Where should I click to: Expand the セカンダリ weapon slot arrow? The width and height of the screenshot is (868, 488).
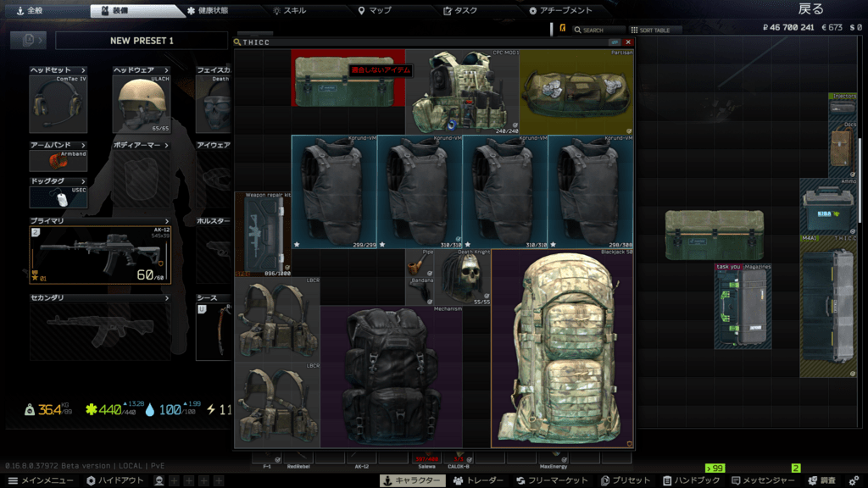click(167, 297)
